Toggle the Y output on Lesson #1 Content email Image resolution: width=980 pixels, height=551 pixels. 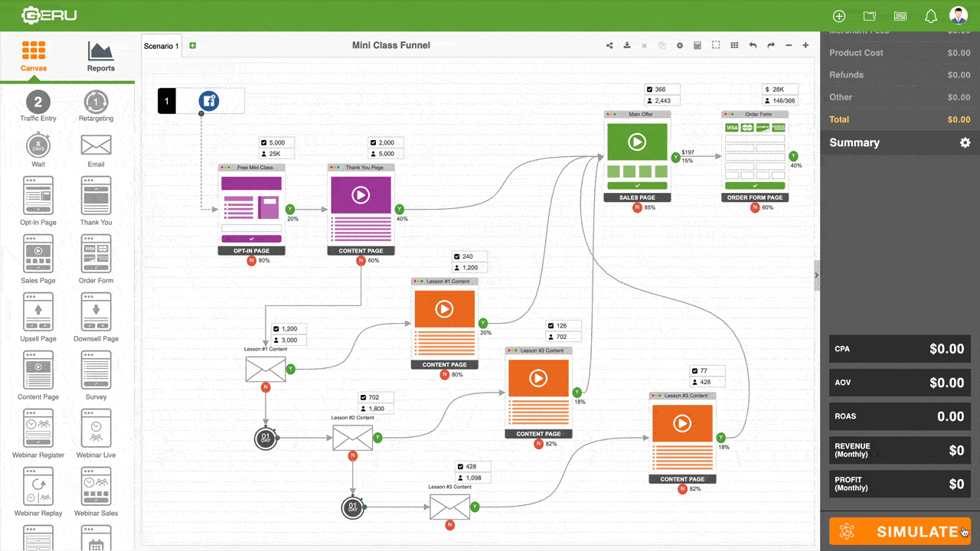click(x=289, y=368)
